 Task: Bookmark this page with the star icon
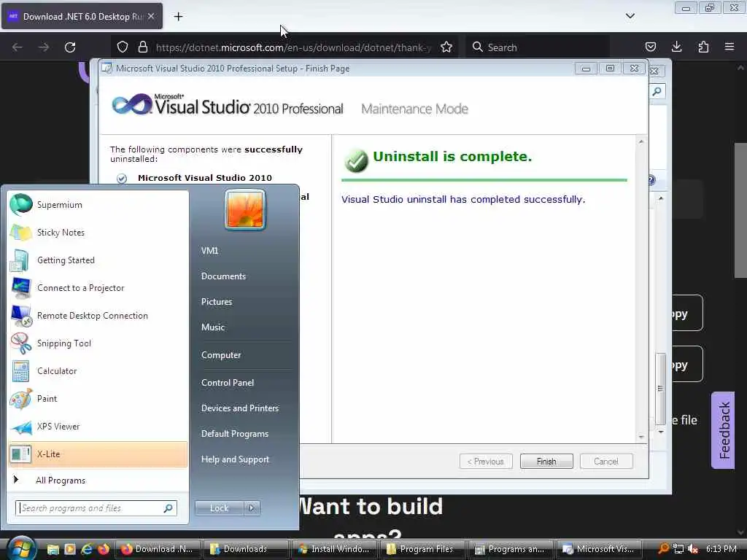(x=446, y=47)
